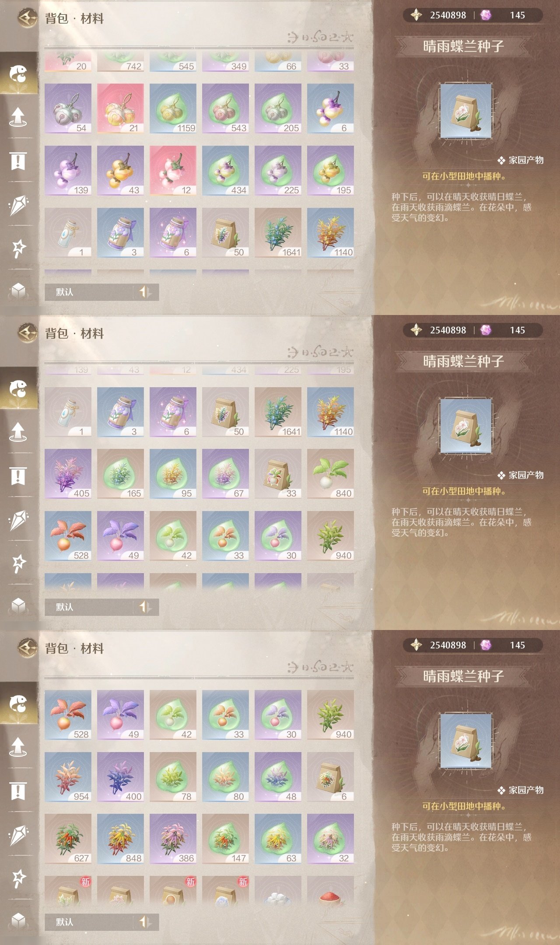Toggle sort order arrows beside bottom 默认 box
560x945 pixels.
pyautogui.click(x=145, y=922)
